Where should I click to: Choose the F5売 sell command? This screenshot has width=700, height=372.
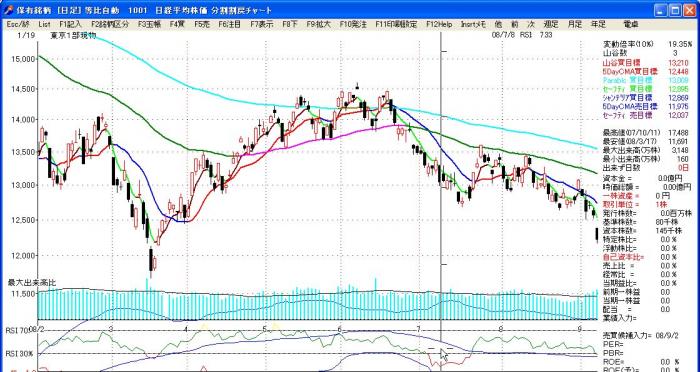coord(202,25)
